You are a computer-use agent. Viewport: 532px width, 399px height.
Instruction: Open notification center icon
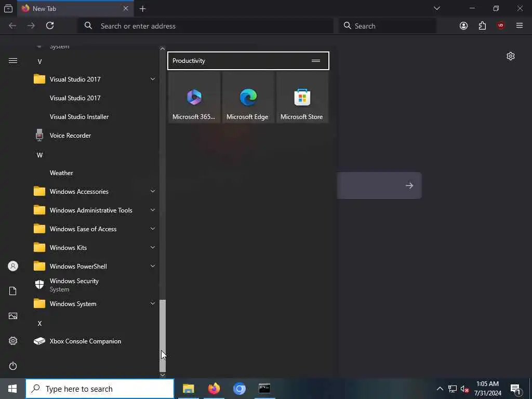(x=515, y=389)
